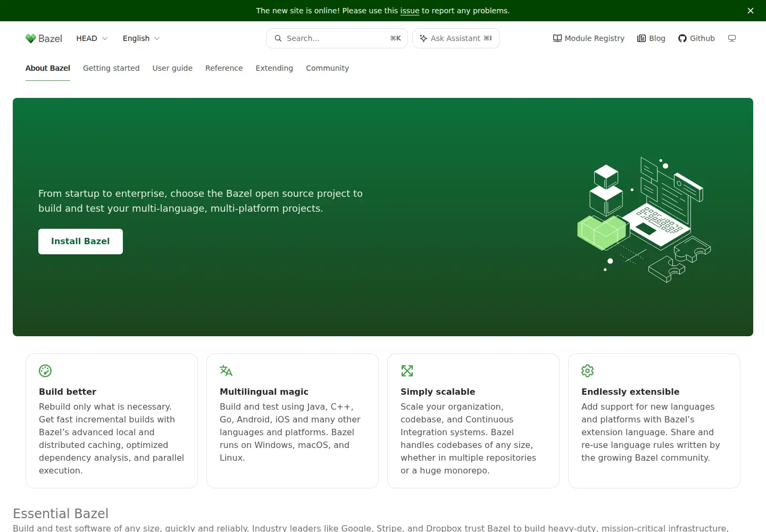Click the Search input field
The width and height of the screenshot is (766, 532).
tap(337, 38)
